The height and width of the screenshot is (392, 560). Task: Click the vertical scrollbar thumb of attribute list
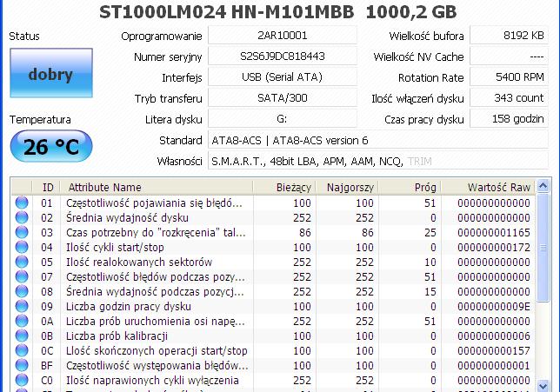pyautogui.click(x=543, y=248)
